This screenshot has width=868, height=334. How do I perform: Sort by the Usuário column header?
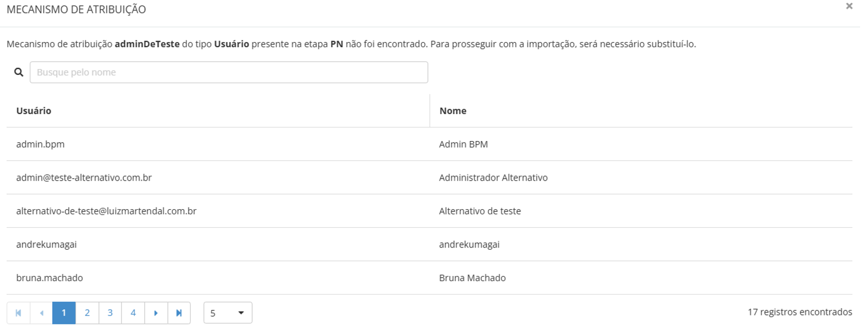click(34, 111)
